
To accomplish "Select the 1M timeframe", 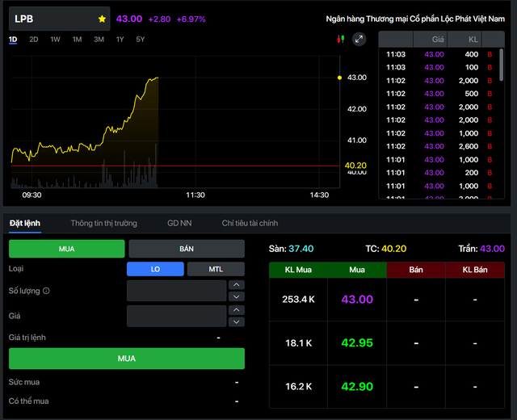I will pyautogui.click(x=77, y=40).
